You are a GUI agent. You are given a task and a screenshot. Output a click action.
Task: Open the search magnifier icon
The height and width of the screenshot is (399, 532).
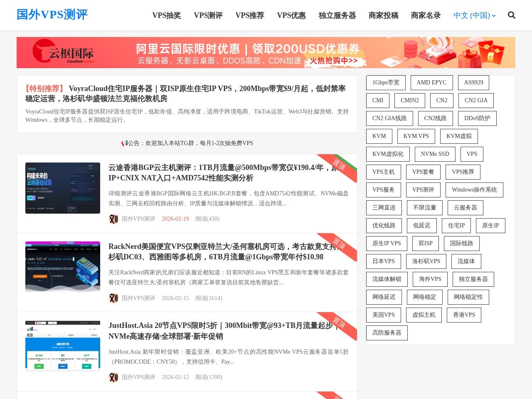click(x=511, y=15)
